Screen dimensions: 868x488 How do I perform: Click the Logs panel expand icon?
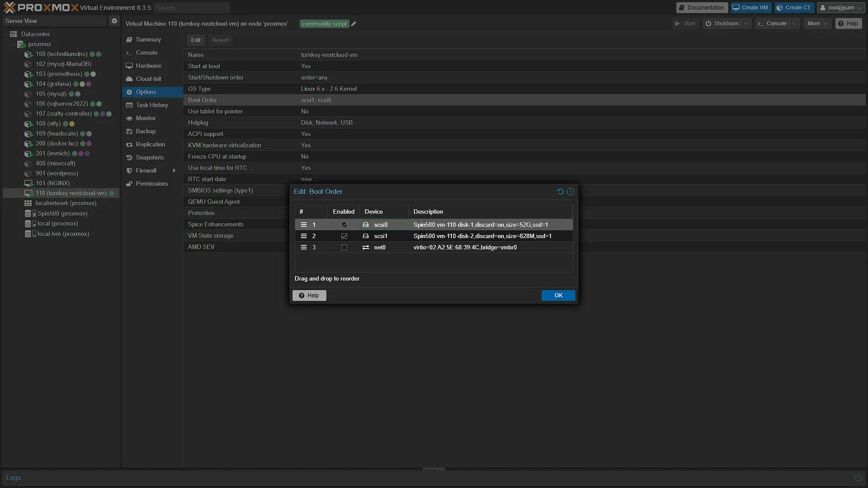(x=858, y=478)
